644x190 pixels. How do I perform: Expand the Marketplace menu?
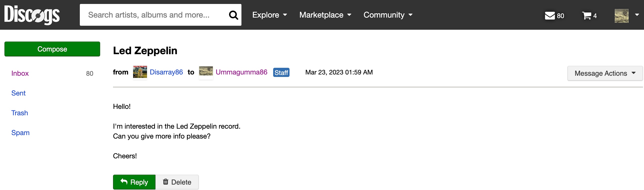coord(325,15)
